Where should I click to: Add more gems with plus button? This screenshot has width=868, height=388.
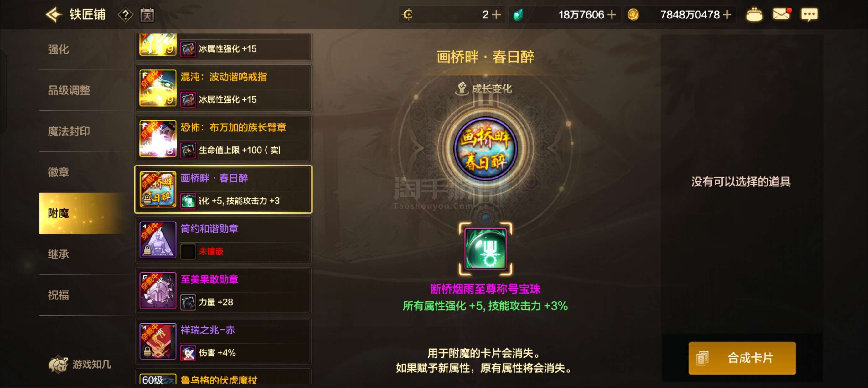click(x=612, y=14)
